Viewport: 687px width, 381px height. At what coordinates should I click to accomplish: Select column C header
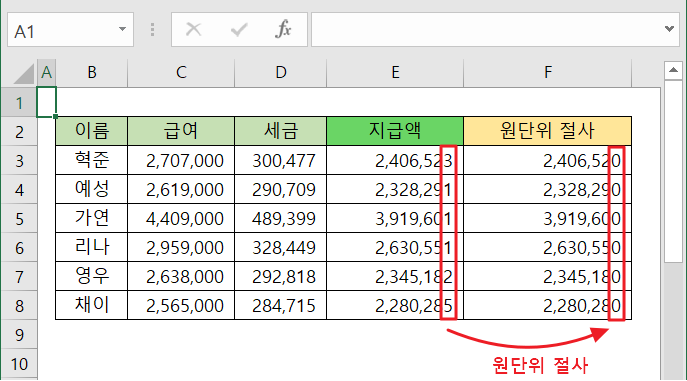click(181, 72)
